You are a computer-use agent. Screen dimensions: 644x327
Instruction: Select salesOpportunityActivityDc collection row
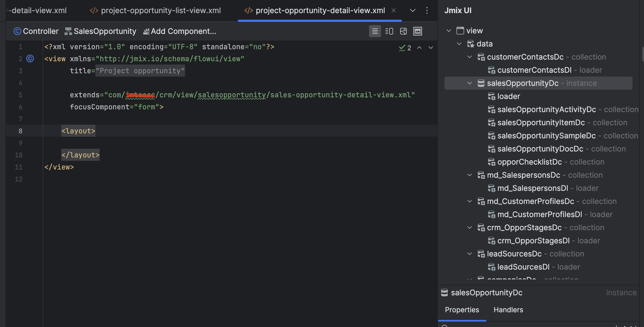pyautogui.click(x=538, y=109)
